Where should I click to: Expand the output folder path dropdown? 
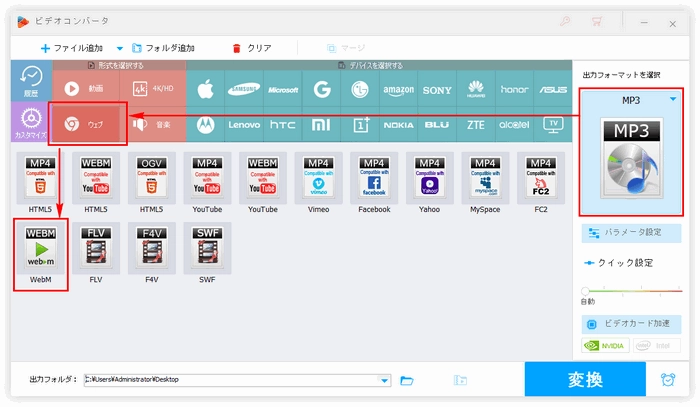pos(385,380)
